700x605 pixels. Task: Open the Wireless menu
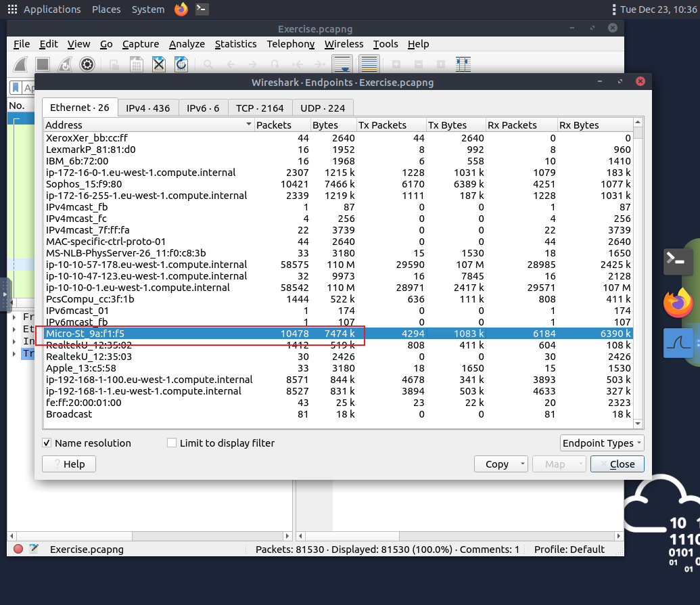[x=344, y=44]
